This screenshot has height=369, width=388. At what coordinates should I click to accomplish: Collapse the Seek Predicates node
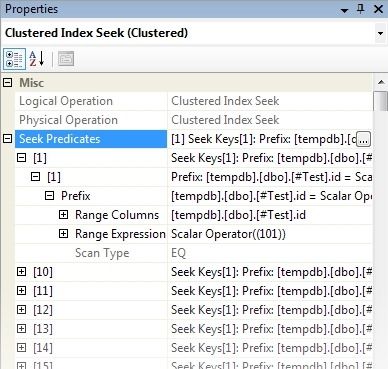[7, 138]
